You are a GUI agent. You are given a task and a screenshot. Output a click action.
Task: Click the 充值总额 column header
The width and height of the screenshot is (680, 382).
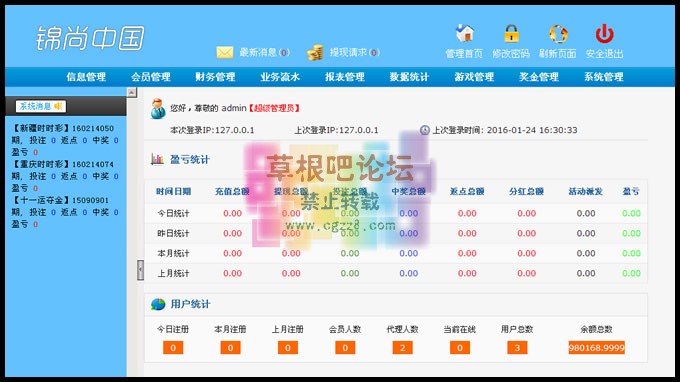[x=232, y=191]
